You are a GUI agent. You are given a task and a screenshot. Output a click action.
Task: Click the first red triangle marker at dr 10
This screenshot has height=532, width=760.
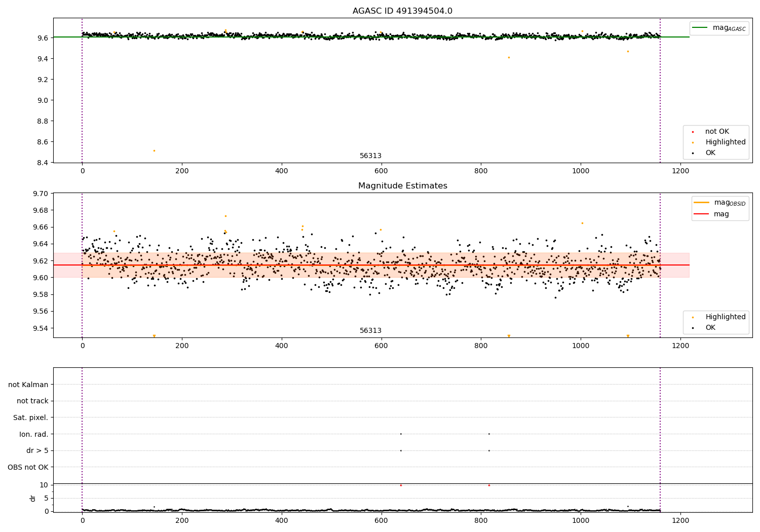(x=401, y=485)
